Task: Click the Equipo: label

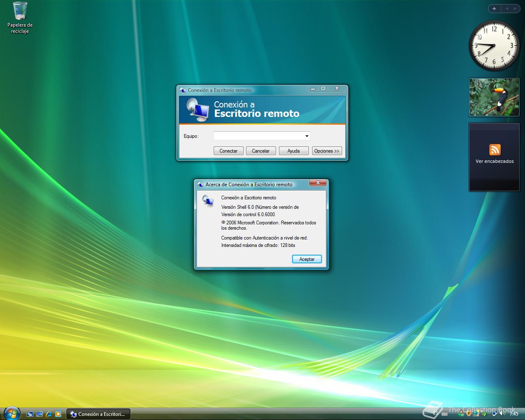Action: click(x=191, y=136)
